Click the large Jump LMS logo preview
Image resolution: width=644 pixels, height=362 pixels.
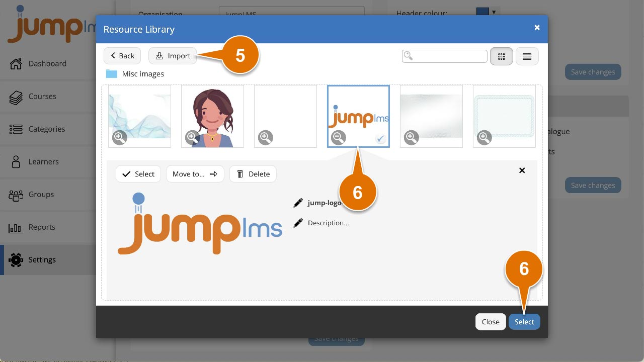(x=200, y=223)
